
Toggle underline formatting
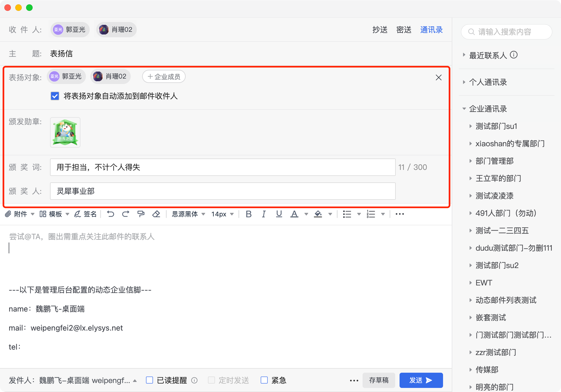point(279,214)
